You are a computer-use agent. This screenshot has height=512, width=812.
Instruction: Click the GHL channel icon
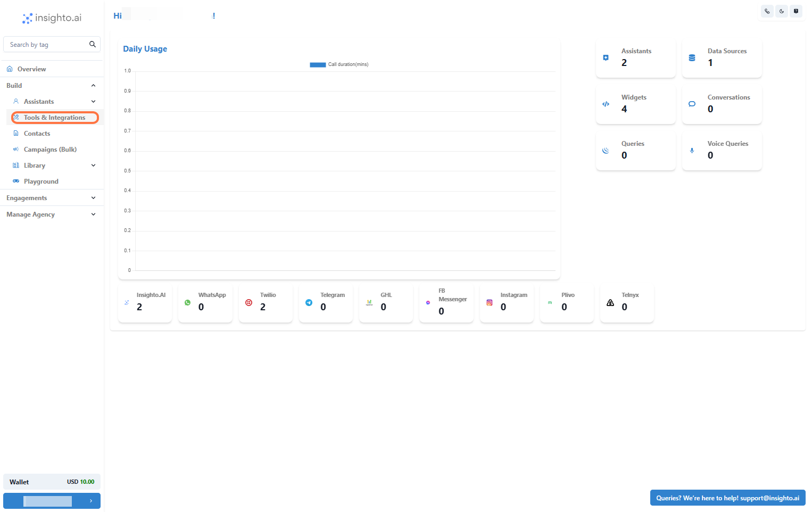click(369, 302)
